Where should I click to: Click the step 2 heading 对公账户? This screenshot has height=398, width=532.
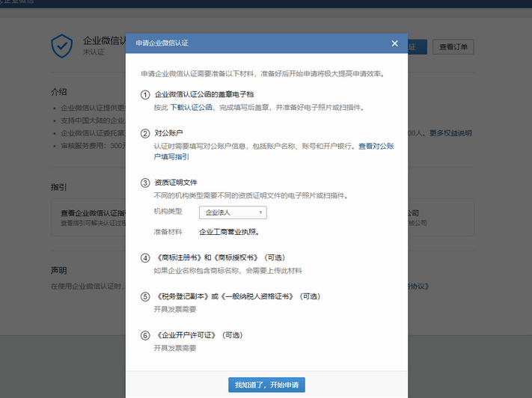[x=168, y=133]
